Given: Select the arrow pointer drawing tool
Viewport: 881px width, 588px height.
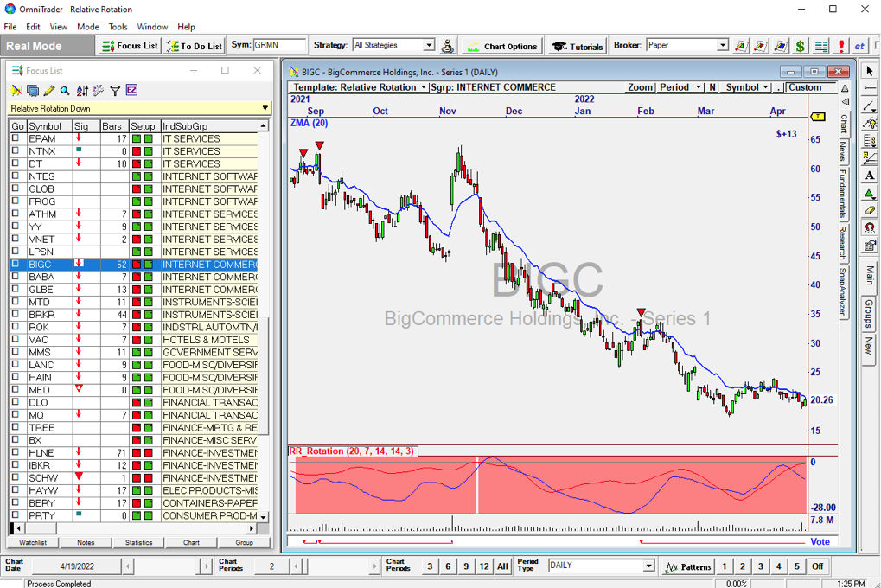Looking at the screenshot, I should click(x=870, y=71).
